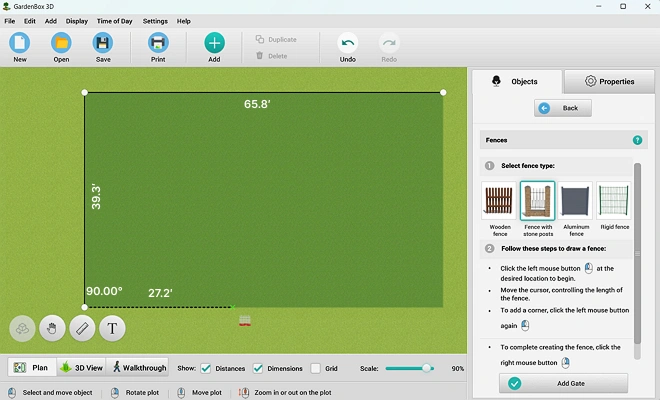Switch to the Properties tab
The width and height of the screenshot is (660, 400).
click(x=609, y=81)
